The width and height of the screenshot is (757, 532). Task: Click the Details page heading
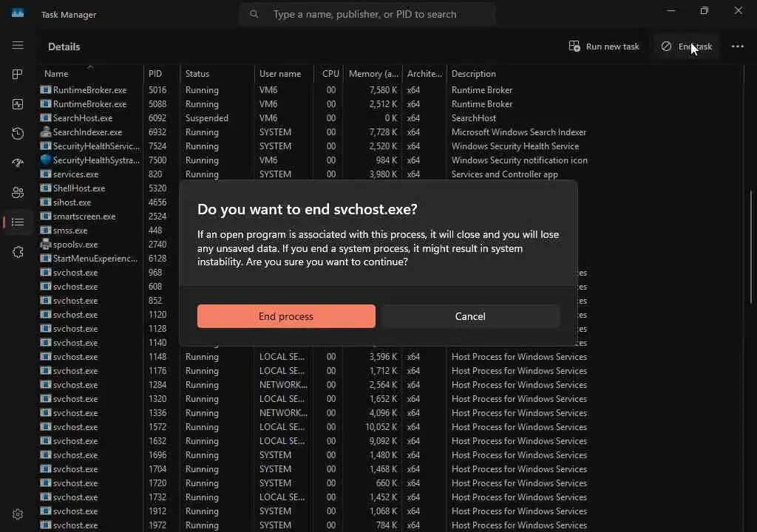click(x=64, y=47)
